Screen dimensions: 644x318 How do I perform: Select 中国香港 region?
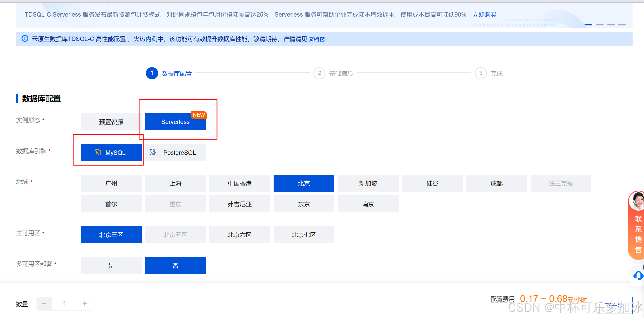(240, 183)
